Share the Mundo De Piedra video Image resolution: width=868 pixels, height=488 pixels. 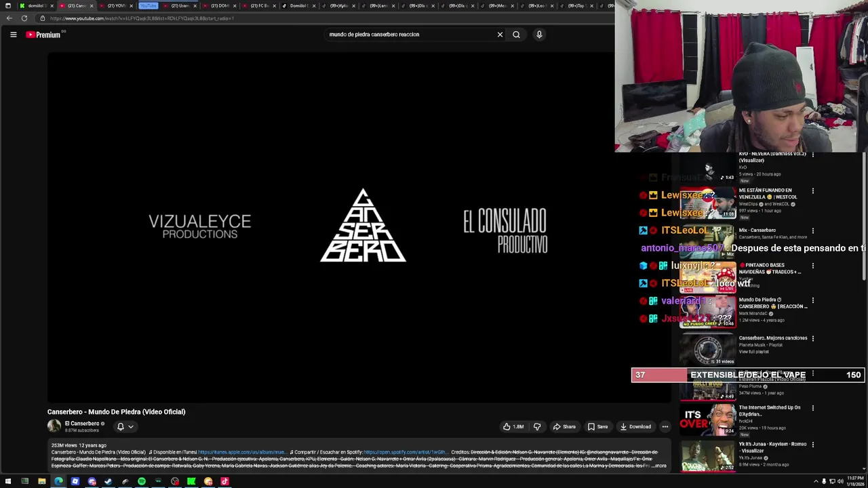(564, 426)
